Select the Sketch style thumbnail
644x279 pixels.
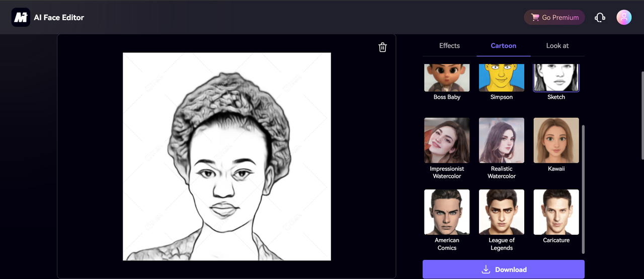point(556,78)
